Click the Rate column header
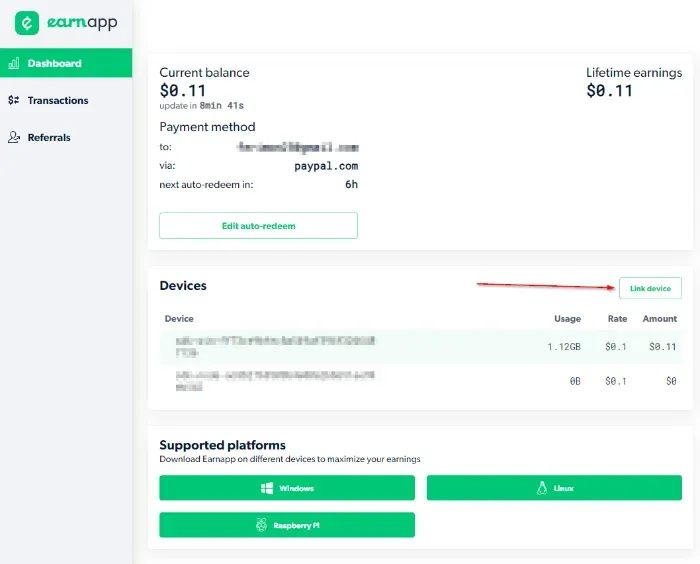The width and height of the screenshot is (700, 564). pos(617,319)
